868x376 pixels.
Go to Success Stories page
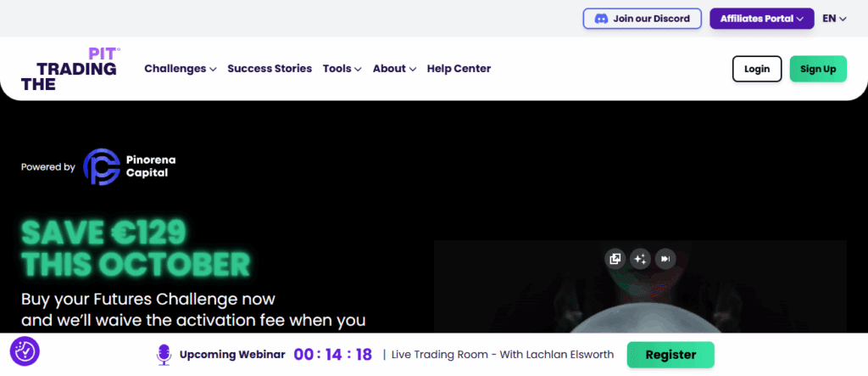click(x=270, y=69)
